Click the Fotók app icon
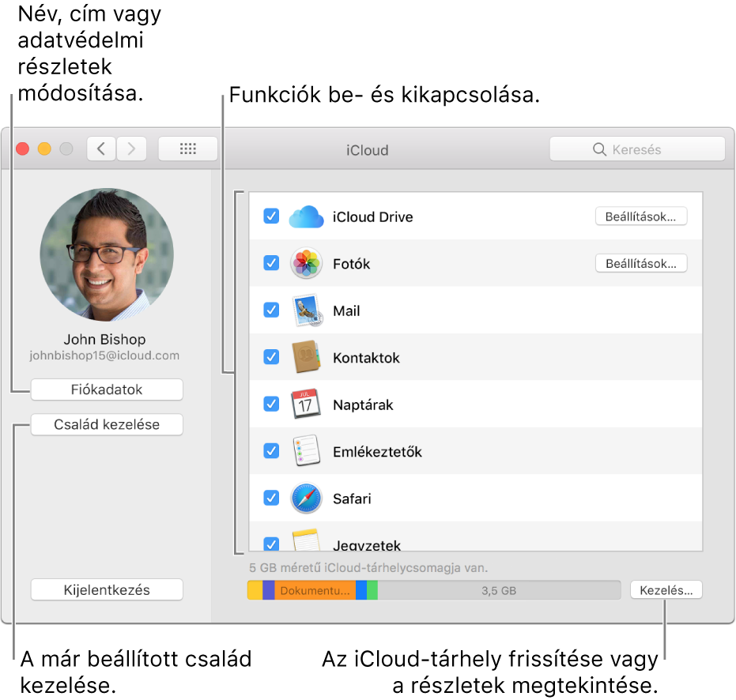736x700 pixels. coord(306,263)
